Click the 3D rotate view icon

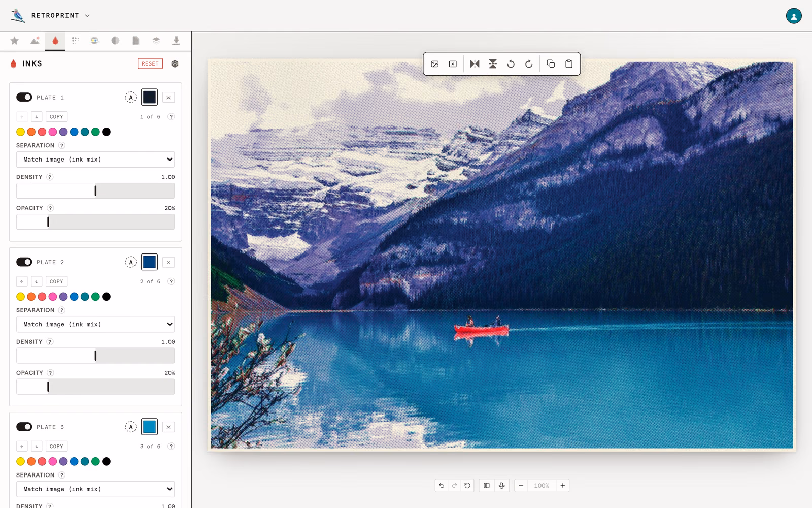click(501, 486)
